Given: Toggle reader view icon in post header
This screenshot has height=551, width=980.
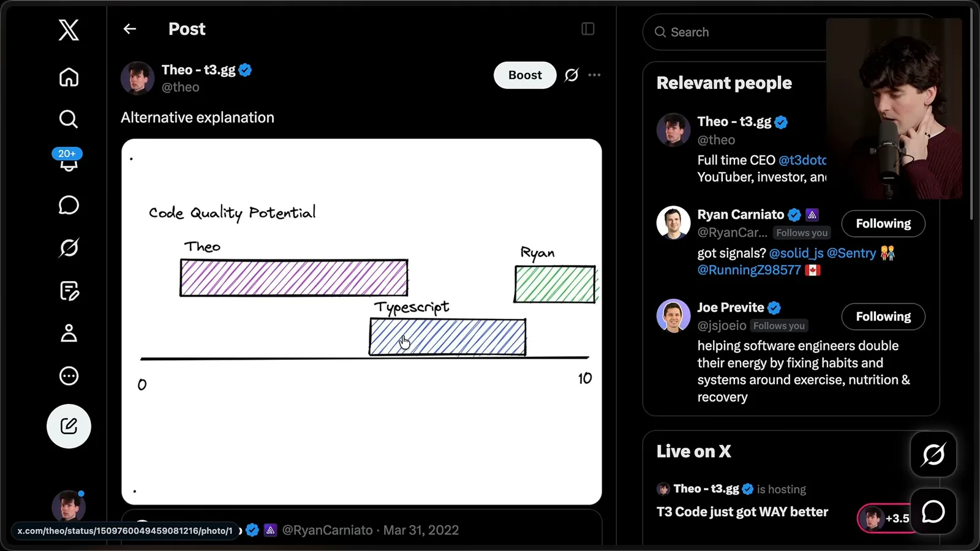Looking at the screenshot, I should tap(588, 29).
